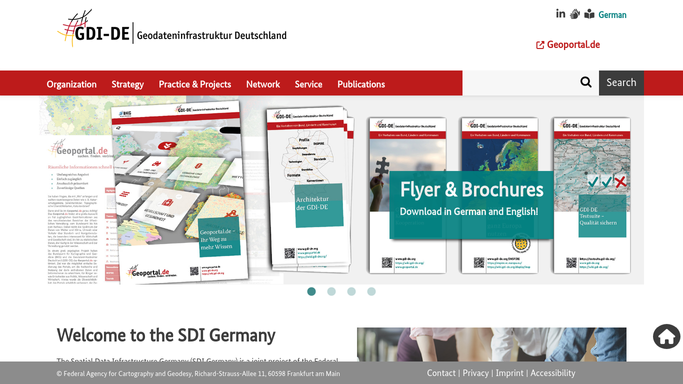Click the Architektur der GDI-DE flyer
The image size is (683, 384).
coord(309,189)
